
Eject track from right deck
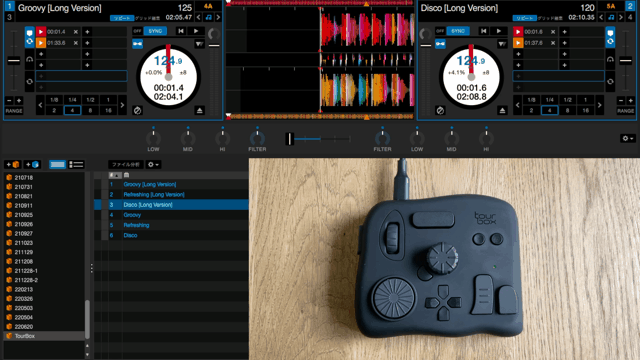(x=502, y=110)
